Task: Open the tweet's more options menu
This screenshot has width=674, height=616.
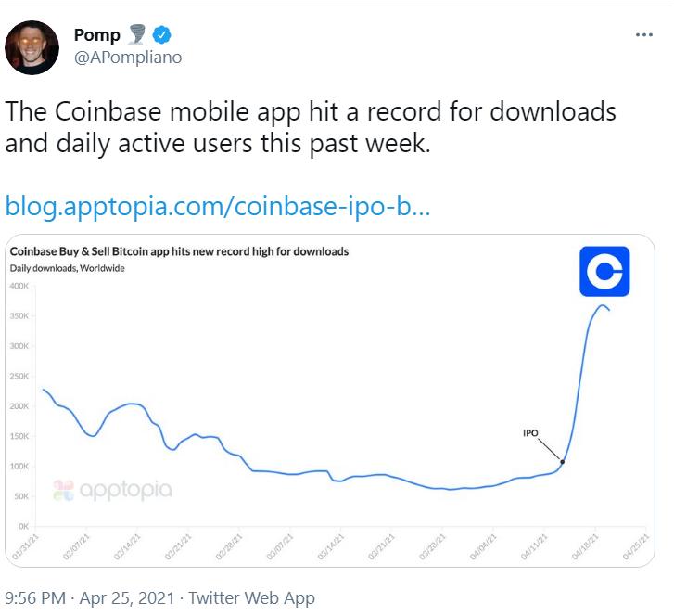Action: [644, 35]
